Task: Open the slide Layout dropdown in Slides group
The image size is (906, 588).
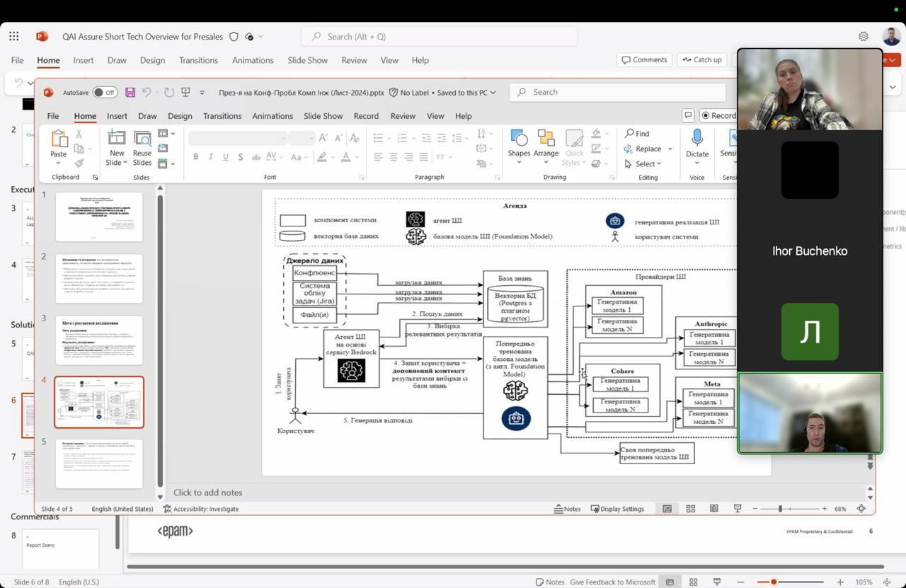Action: (166, 133)
